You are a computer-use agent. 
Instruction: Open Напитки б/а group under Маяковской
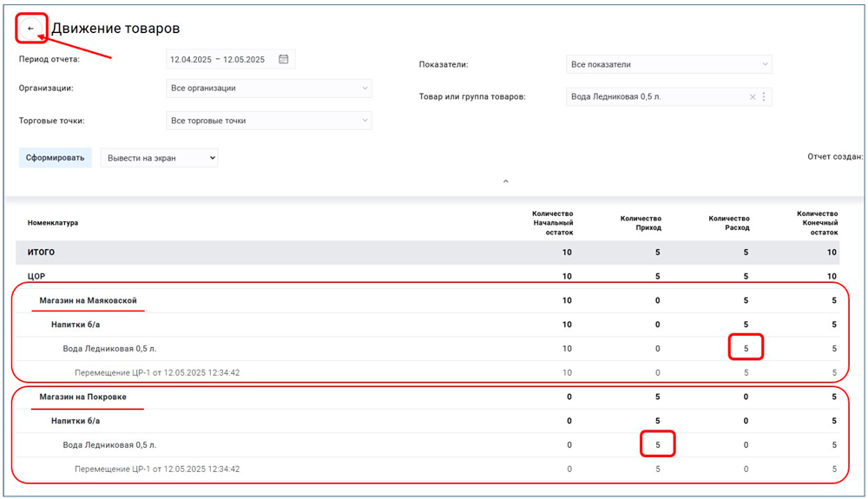[x=76, y=325]
